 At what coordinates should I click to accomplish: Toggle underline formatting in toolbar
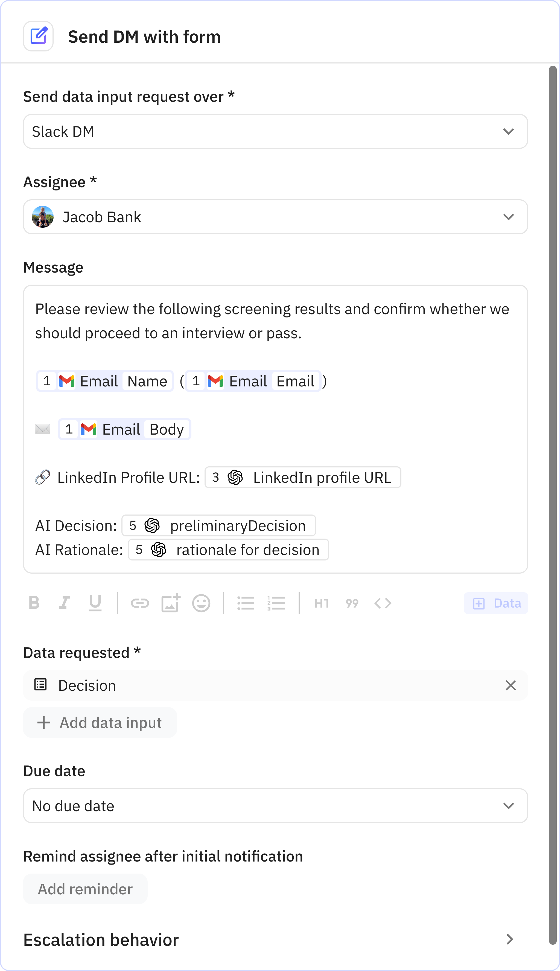95,603
